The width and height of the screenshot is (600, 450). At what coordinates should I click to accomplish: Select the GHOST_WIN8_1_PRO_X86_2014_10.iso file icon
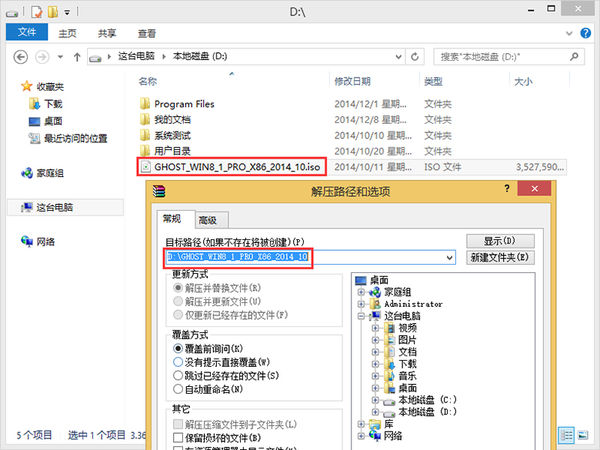point(145,166)
